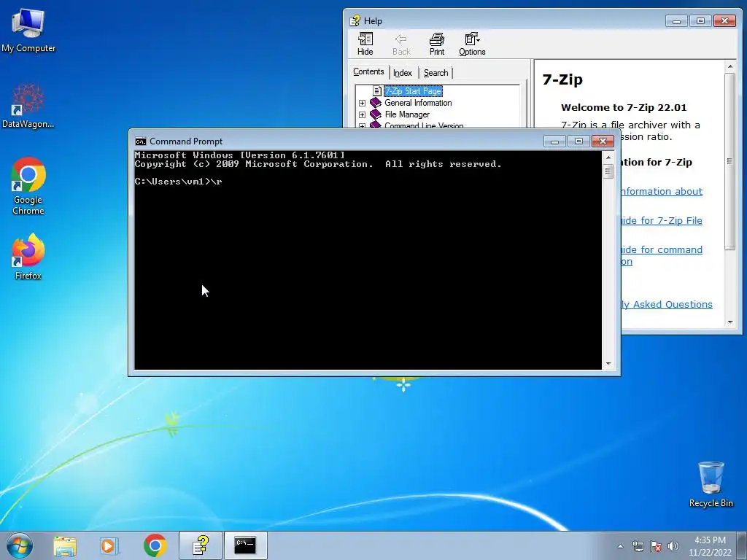The image size is (747, 560).
Task: Maximize the Help window
Action: [700, 21]
